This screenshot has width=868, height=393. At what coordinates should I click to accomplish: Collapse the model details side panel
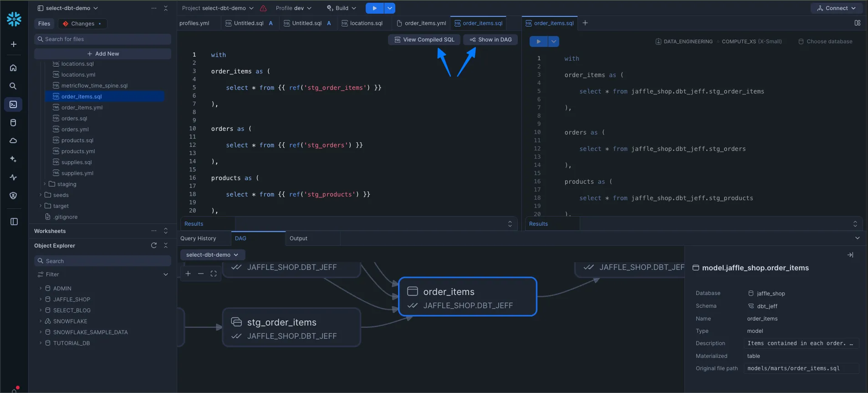pyautogui.click(x=850, y=255)
